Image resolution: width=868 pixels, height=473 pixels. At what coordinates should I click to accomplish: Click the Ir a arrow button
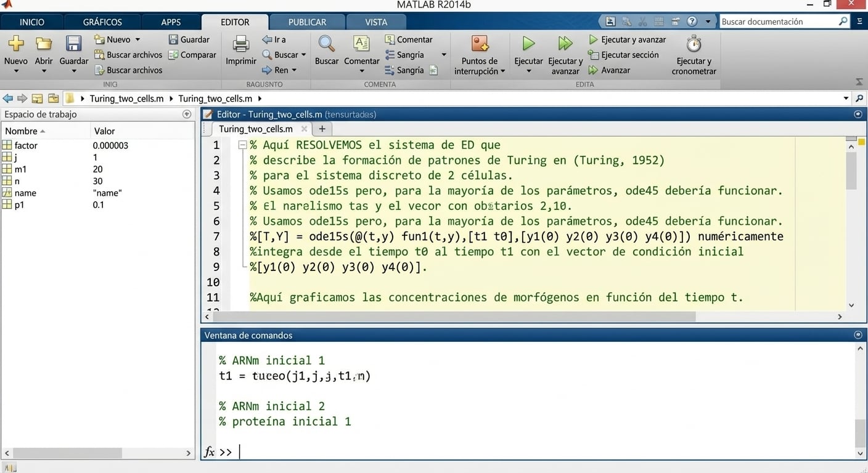pyautogui.click(x=274, y=39)
